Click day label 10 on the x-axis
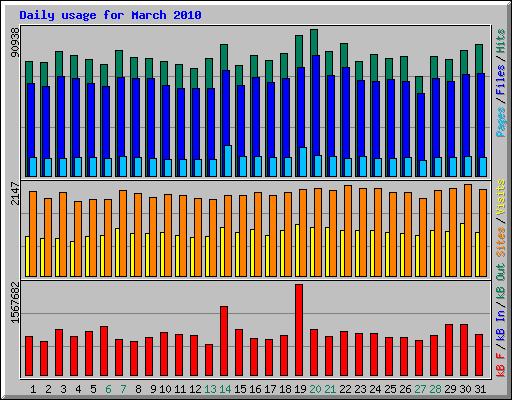 [165, 389]
